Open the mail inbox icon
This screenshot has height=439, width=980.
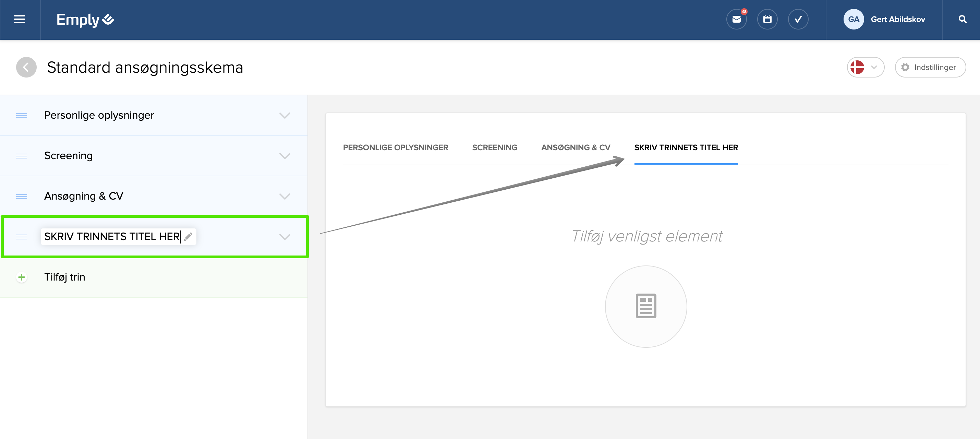(x=736, y=20)
